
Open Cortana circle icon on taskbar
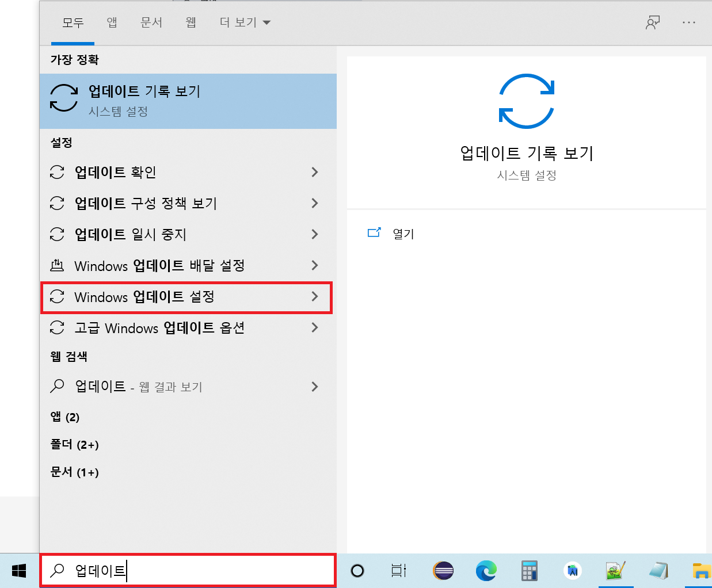(357, 571)
